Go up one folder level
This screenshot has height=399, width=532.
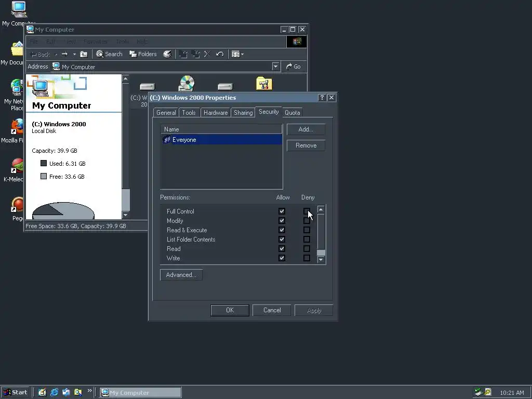pos(84,54)
